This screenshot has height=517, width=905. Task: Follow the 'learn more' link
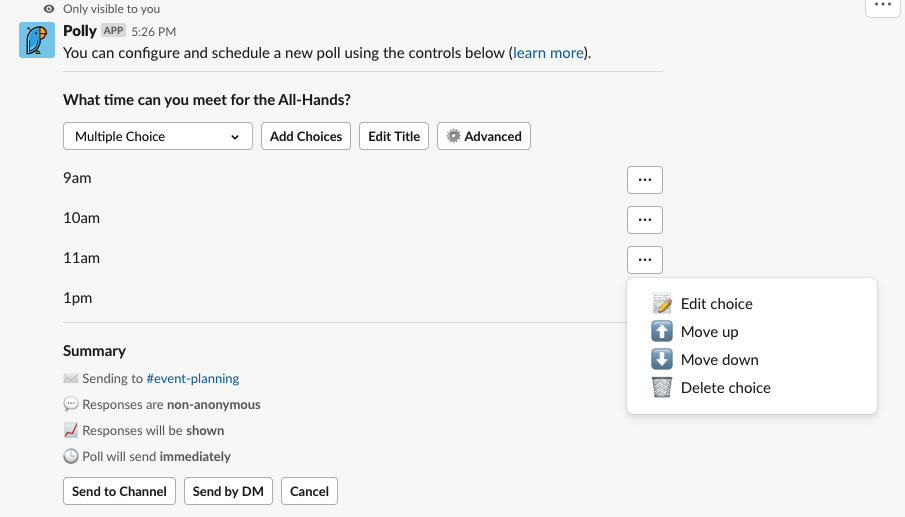coord(548,53)
